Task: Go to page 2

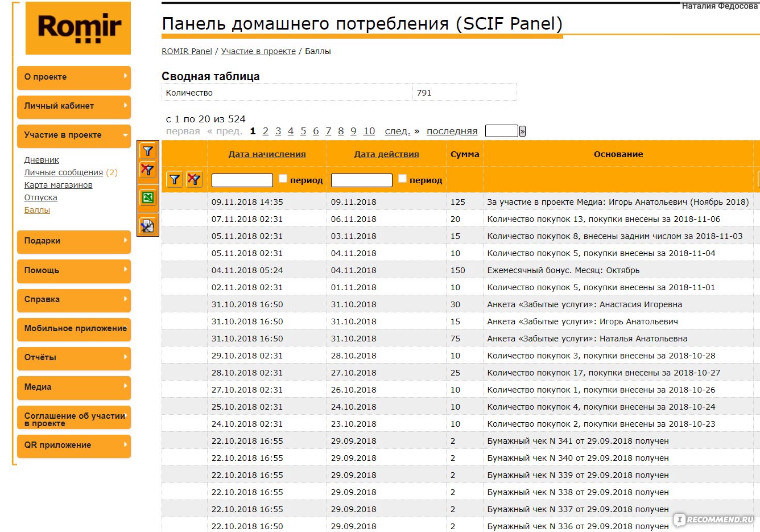Action: 265,131
